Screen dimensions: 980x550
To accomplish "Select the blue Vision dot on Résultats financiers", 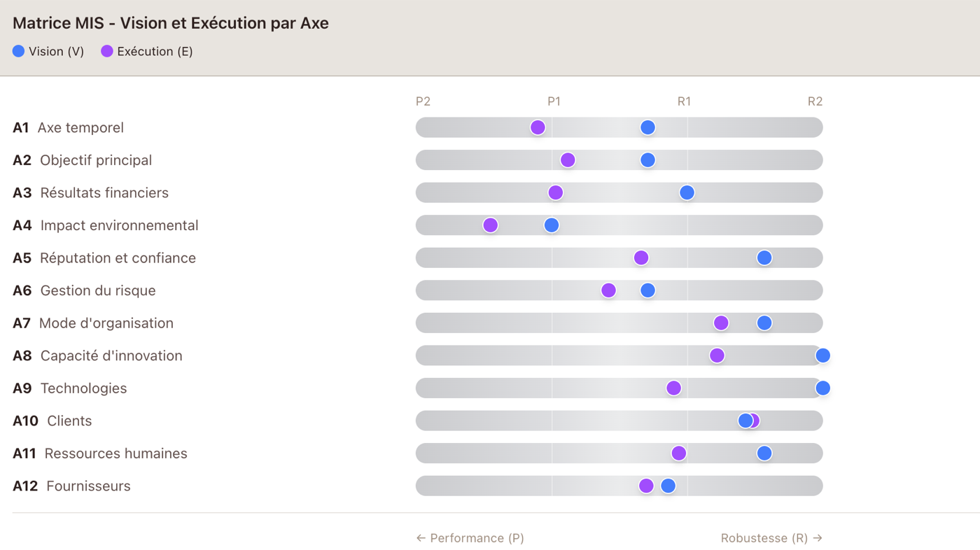I will click(x=687, y=192).
